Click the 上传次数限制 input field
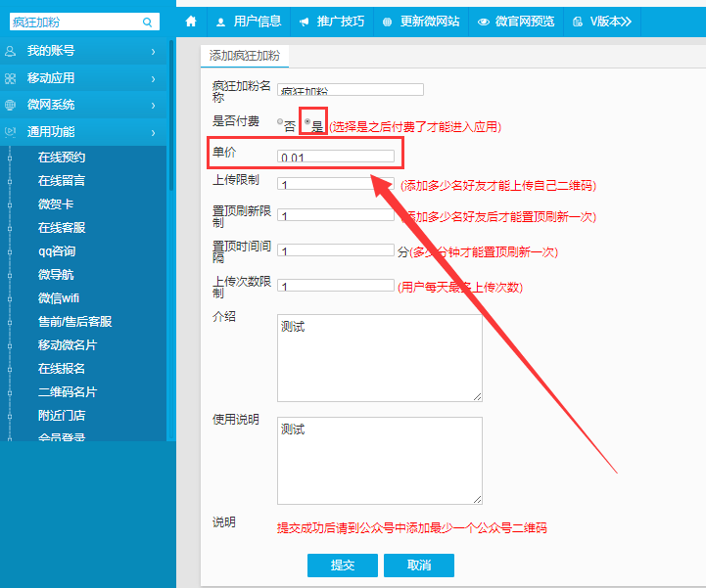 tap(336, 286)
